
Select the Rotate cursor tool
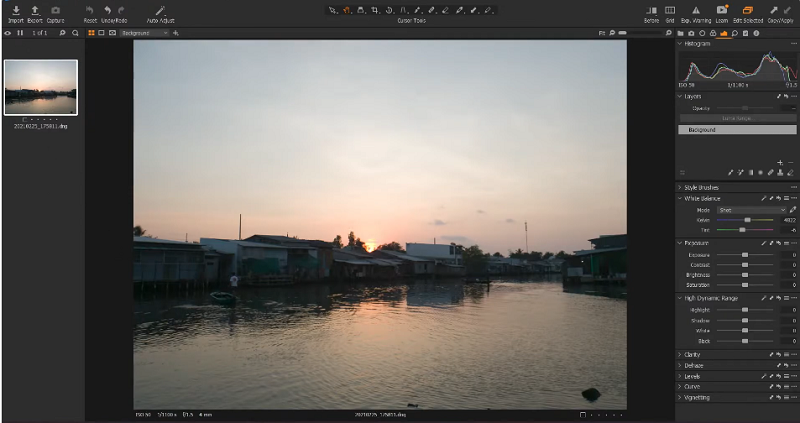pyautogui.click(x=389, y=10)
